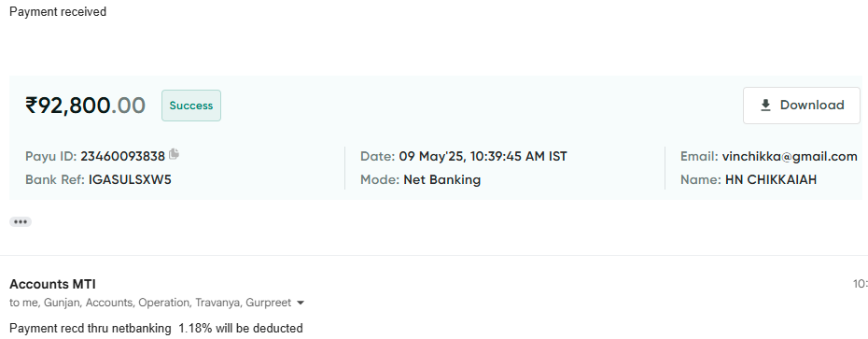Click the download arrow icon
Image resolution: width=868 pixels, height=339 pixels.
(x=765, y=106)
